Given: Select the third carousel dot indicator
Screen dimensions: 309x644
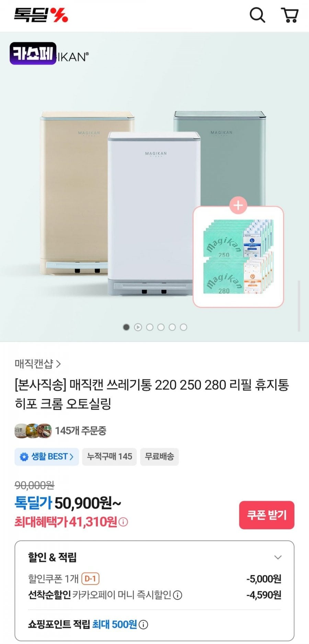Looking at the screenshot, I should [150, 327].
